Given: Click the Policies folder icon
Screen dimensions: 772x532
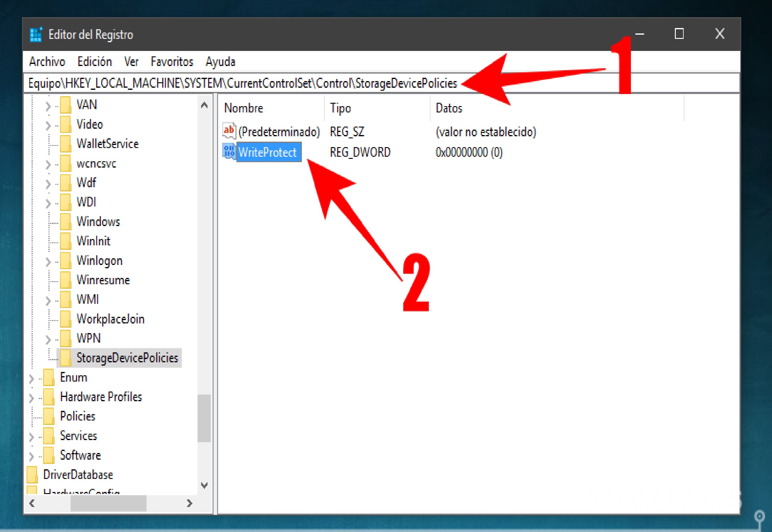Looking at the screenshot, I should point(49,416).
